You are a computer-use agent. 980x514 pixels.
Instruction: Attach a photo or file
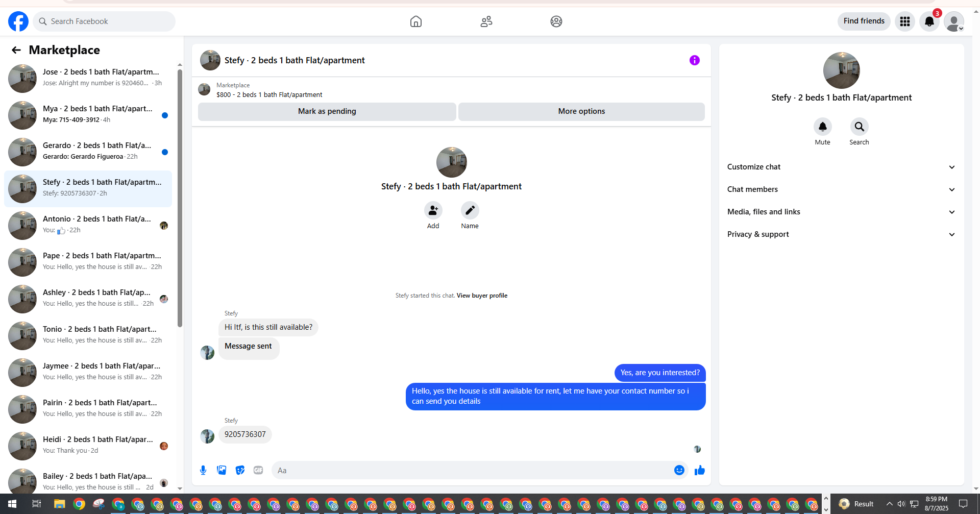click(222, 470)
